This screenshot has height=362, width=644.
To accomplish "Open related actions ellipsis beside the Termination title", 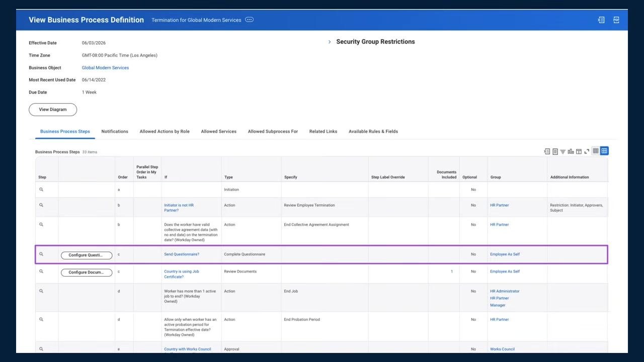I will (x=249, y=20).
